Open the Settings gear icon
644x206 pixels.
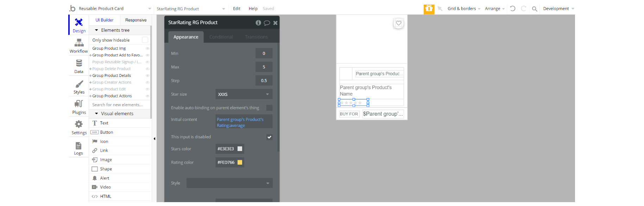point(79,124)
